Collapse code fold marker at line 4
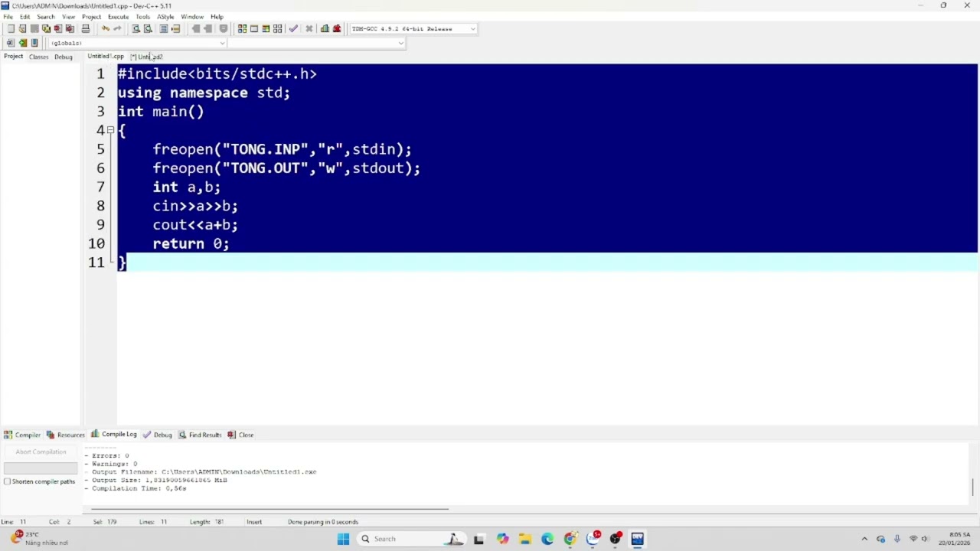The image size is (980, 551). 110,130
